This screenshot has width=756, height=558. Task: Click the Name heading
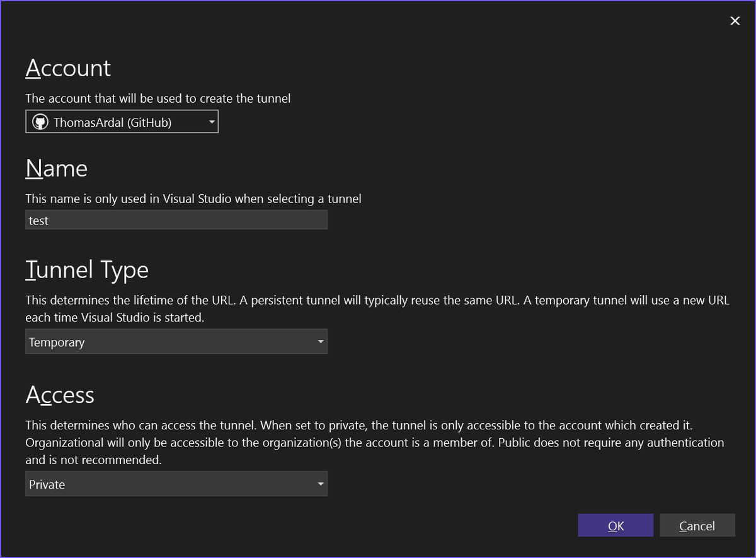tap(56, 168)
